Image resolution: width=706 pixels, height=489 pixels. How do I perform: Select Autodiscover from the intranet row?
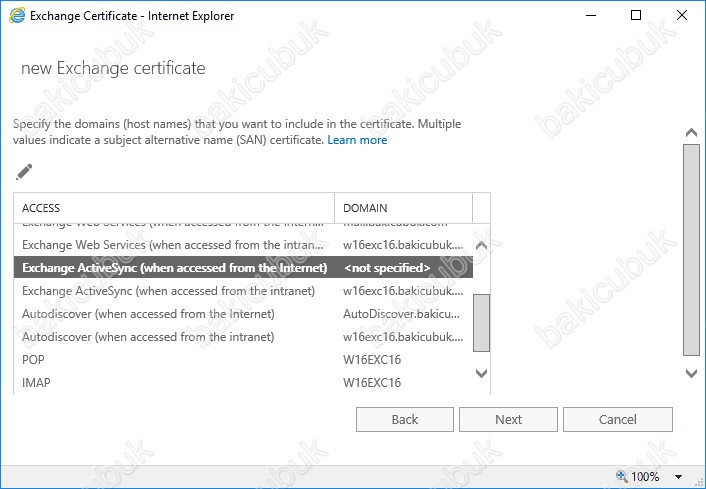click(x=243, y=337)
